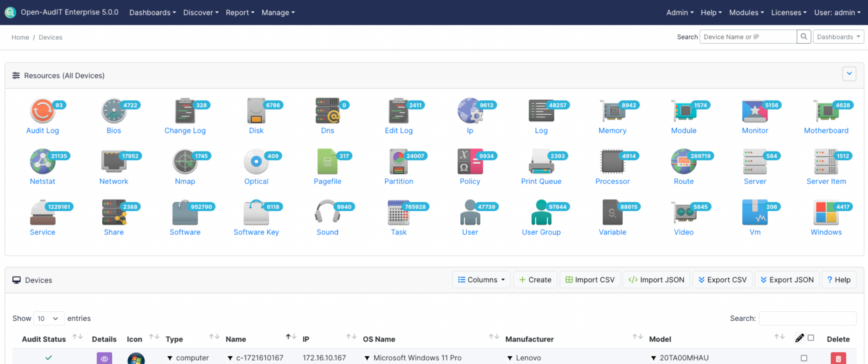Click the search magnifier button
The image size is (868, 364).
click(x=804, y=37)
